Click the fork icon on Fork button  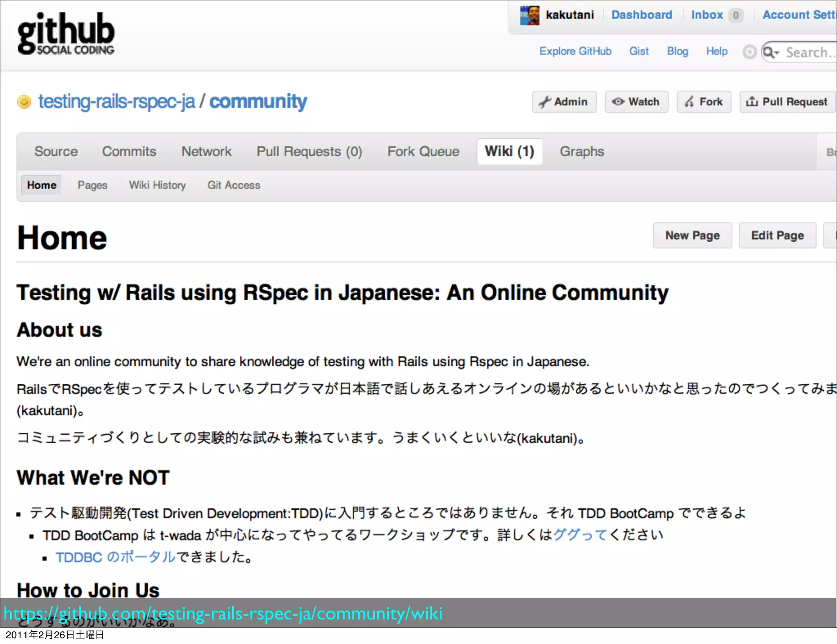tap(689, 102)
